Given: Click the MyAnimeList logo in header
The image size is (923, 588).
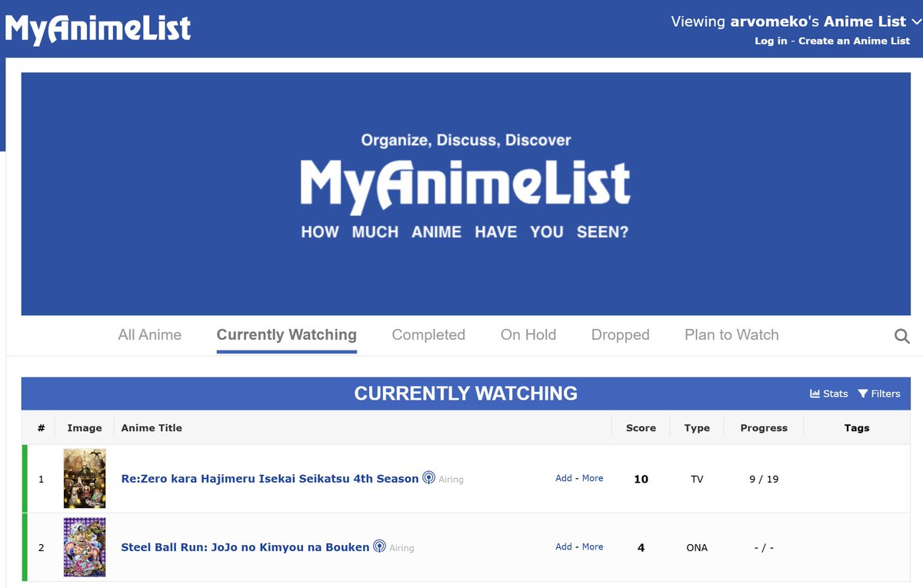Looking at the screenshot, I should 98,28.
